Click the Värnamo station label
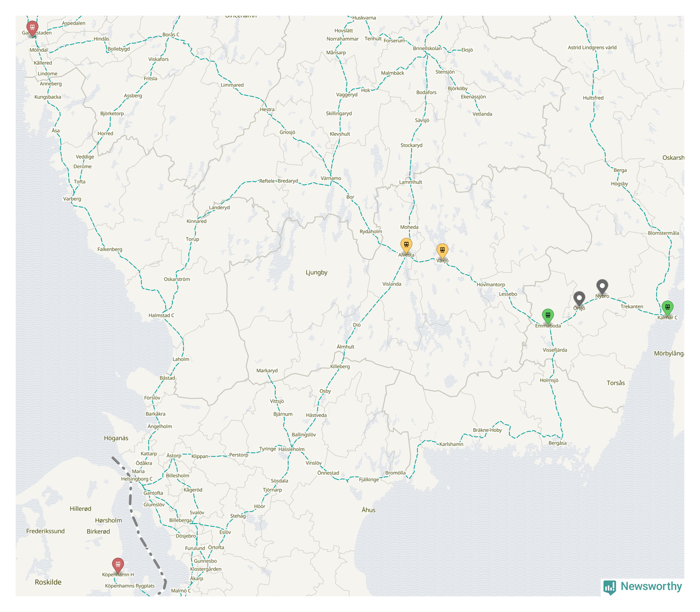 pyautogui.click(x=331, y=179)
